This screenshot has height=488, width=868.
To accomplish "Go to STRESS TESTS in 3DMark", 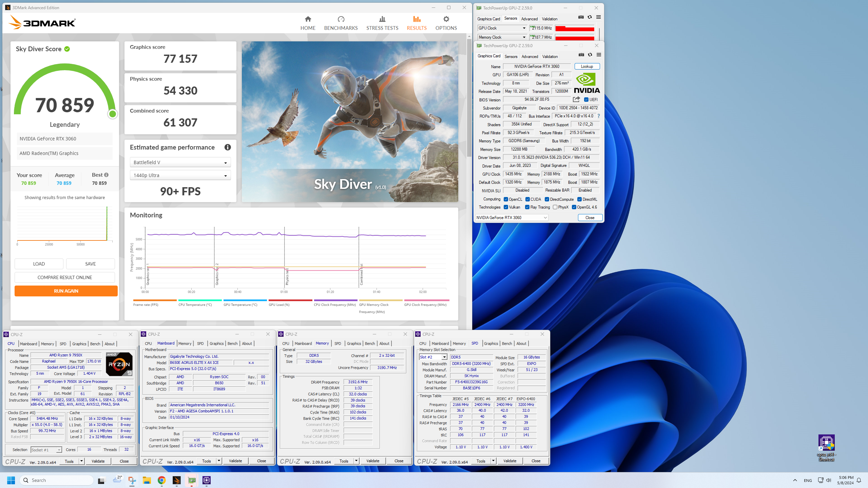I will pyautogui.click(x=382, y=23).
